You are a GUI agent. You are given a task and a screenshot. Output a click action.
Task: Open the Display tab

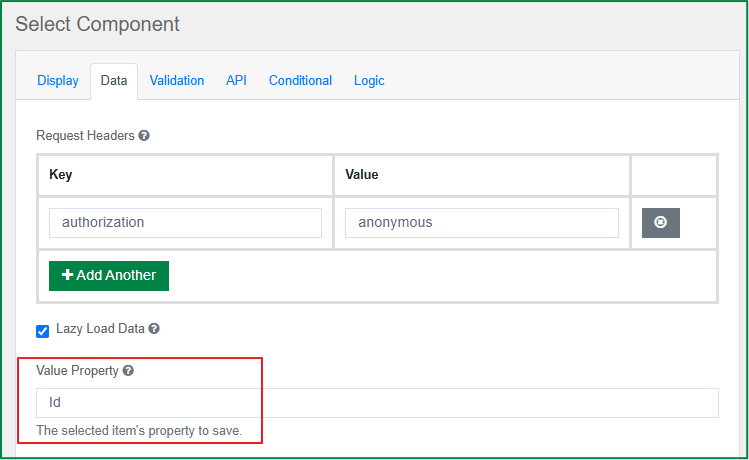(x=58, y=81)
